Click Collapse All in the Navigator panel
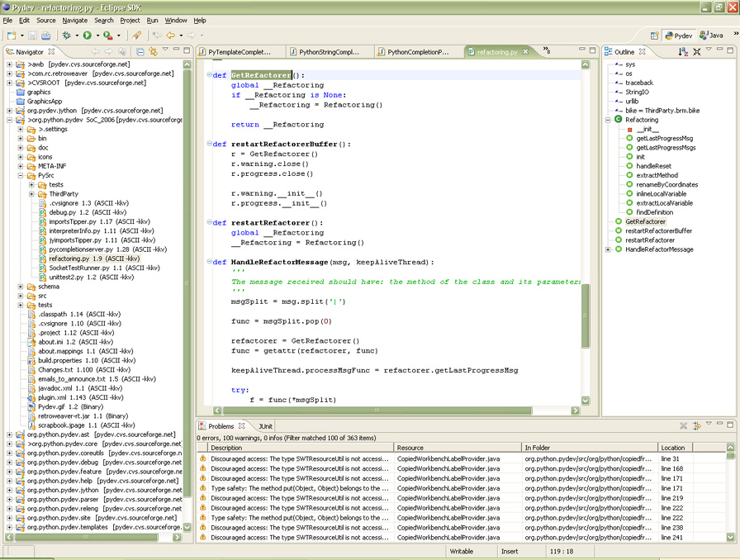This screenshot has height=560, width=740. click(140, 51)
